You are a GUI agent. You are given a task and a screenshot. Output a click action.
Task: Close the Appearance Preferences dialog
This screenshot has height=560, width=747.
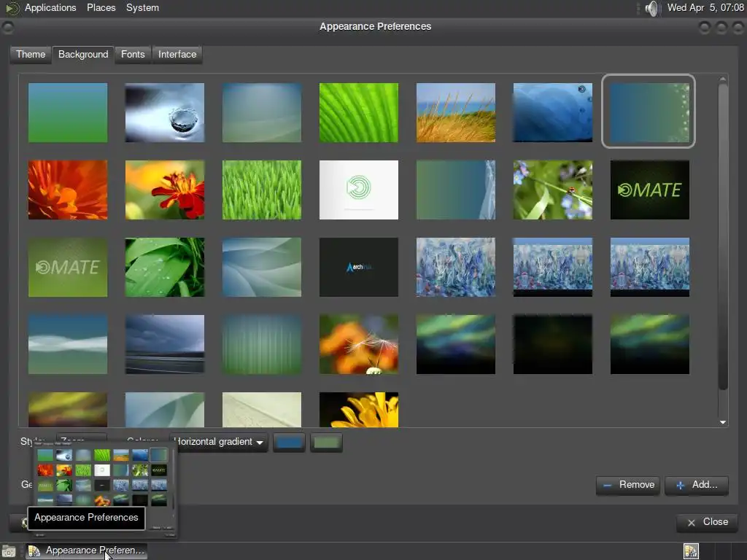pyautogui.click(x=708, y=522)
